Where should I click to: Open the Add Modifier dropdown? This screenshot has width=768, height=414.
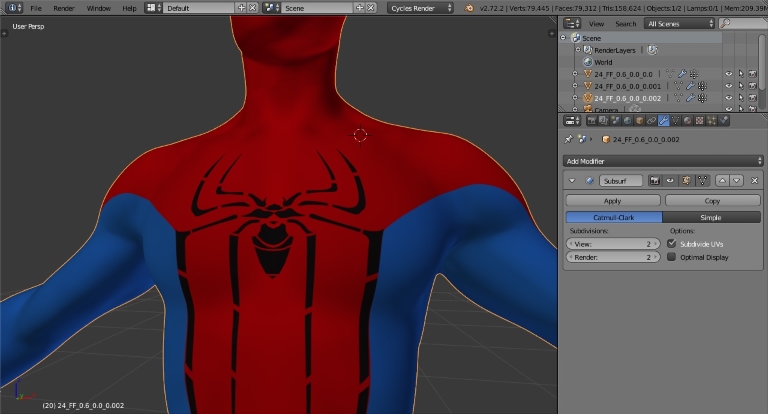click(x=663, y=161)
